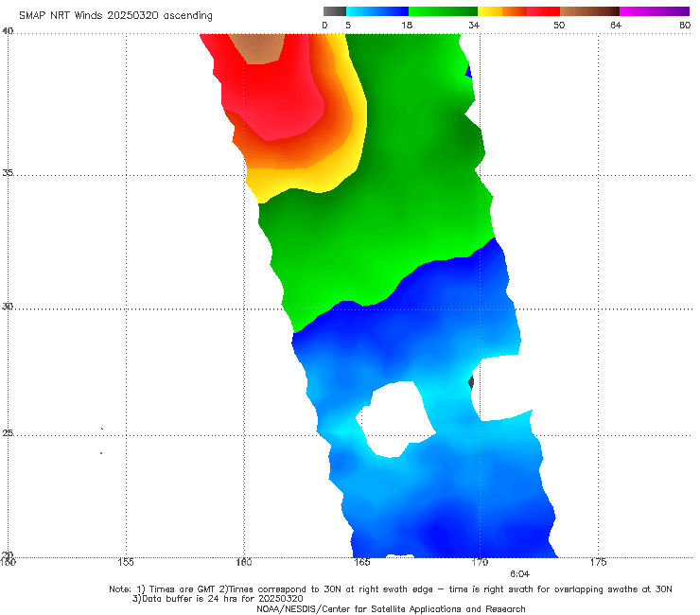700x615 pixels.
Task: Click the longitude axis label 155
Action: [x=126, y=562]
